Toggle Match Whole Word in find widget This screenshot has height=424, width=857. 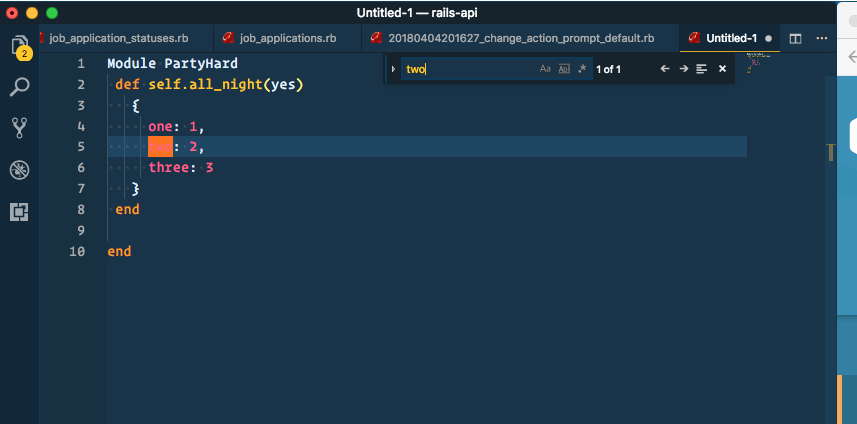coord(563,69)
